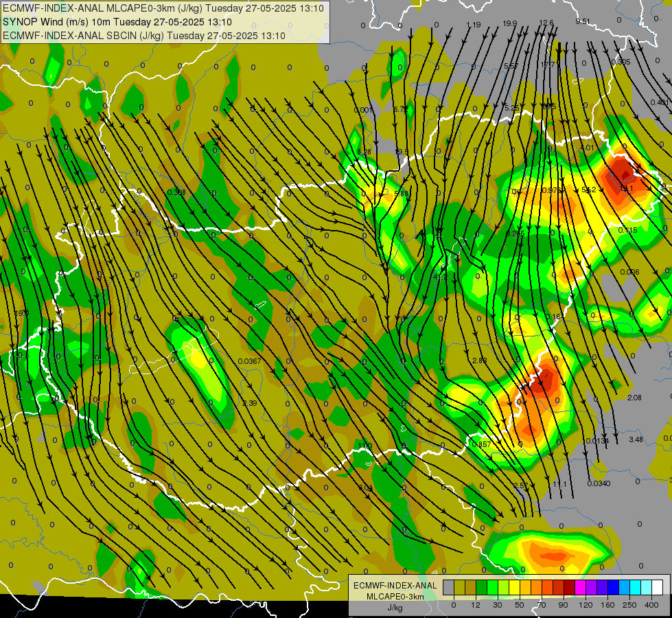
Task: Select the SYNOP Wind header line
Action: click(x=117, y=22)
